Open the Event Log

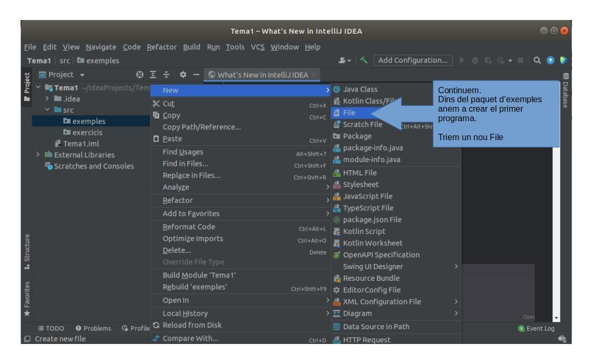[536, 329]
